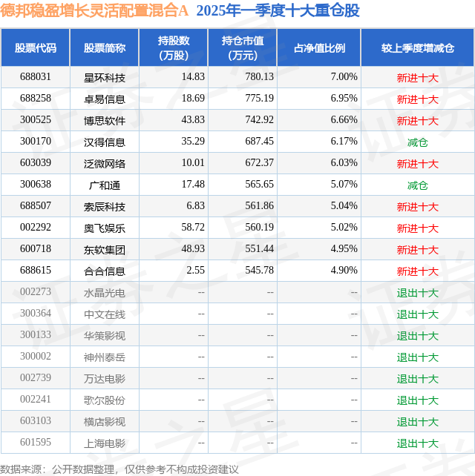
Task: Select market value 560.19 cell
Action: click(259, 227)
